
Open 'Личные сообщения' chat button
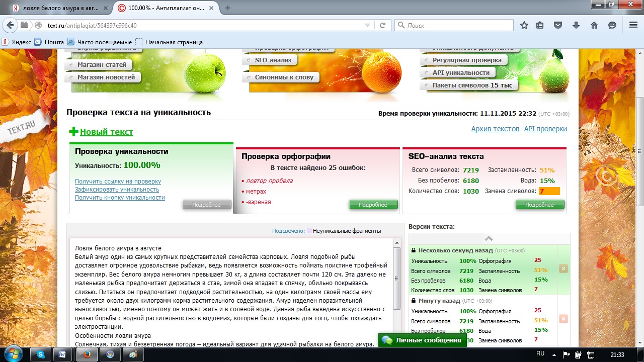tap(422, 340)
